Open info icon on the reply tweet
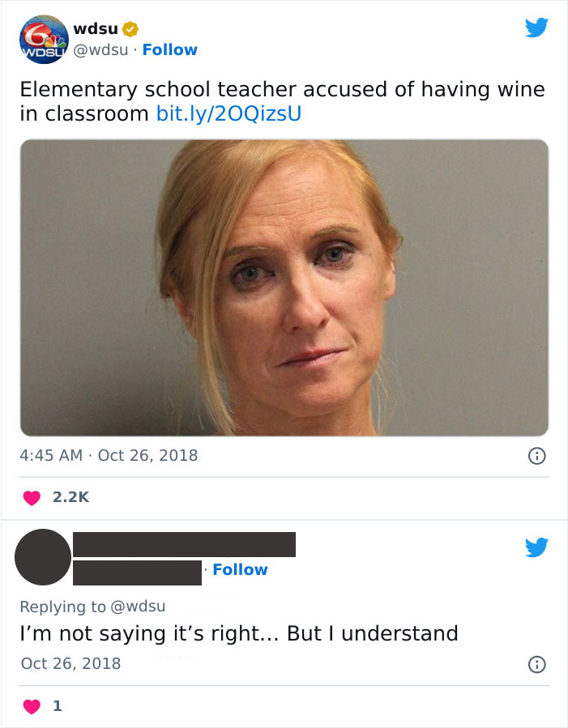This screenshot has height=728, width=568. [x=536, y=664]
